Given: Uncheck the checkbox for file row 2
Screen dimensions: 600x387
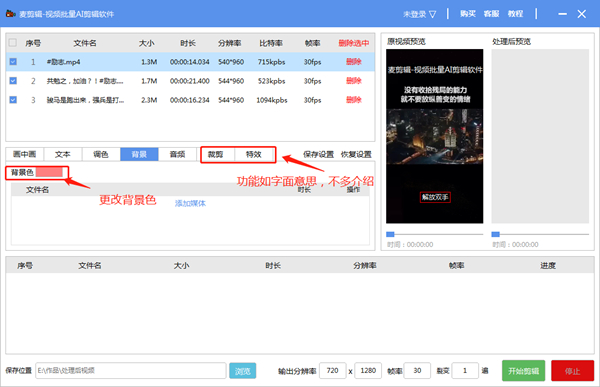Looking at the screenshot, I should (x=13, y=81).
